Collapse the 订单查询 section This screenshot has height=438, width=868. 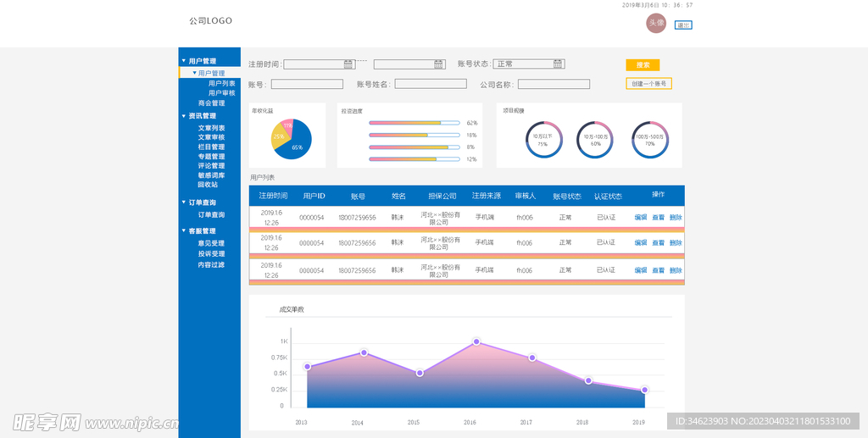pos(184,202)
